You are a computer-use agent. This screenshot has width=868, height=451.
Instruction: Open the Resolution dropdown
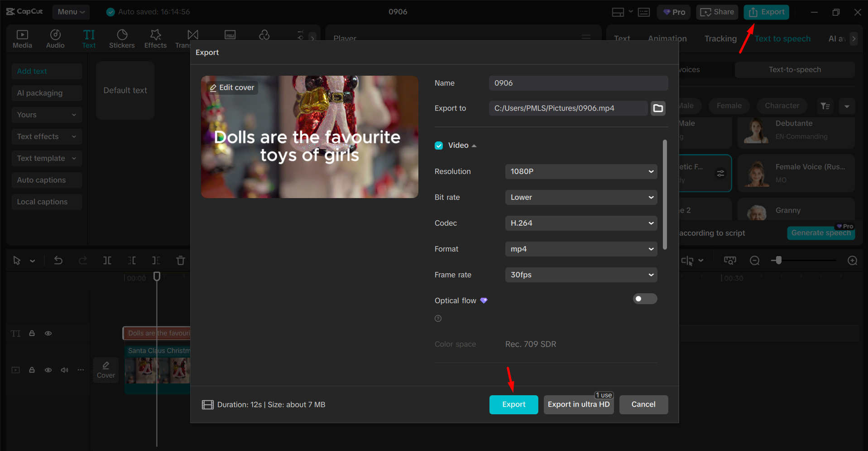point(581,171)
